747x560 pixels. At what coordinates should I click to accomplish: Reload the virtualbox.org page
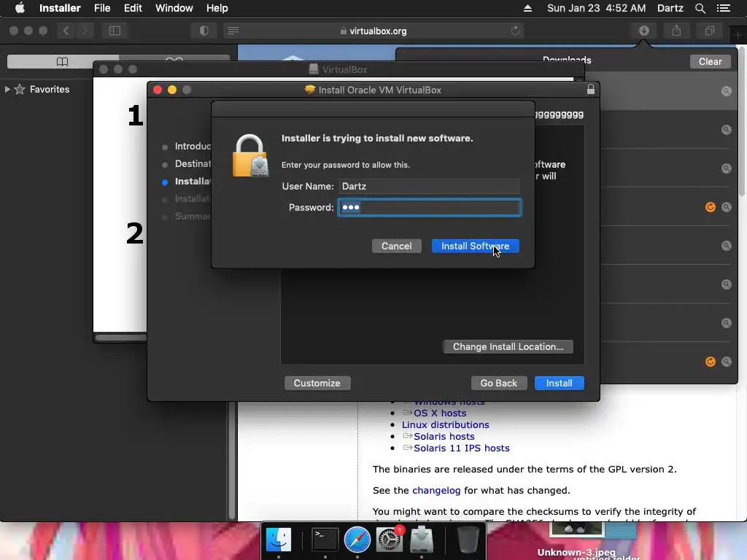click(x=515, y=31)
